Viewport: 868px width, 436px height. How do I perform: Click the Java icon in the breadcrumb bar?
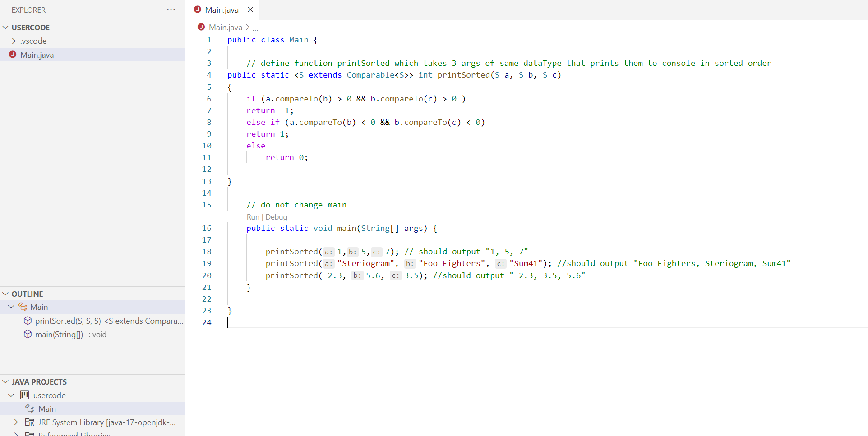[201, 27]
